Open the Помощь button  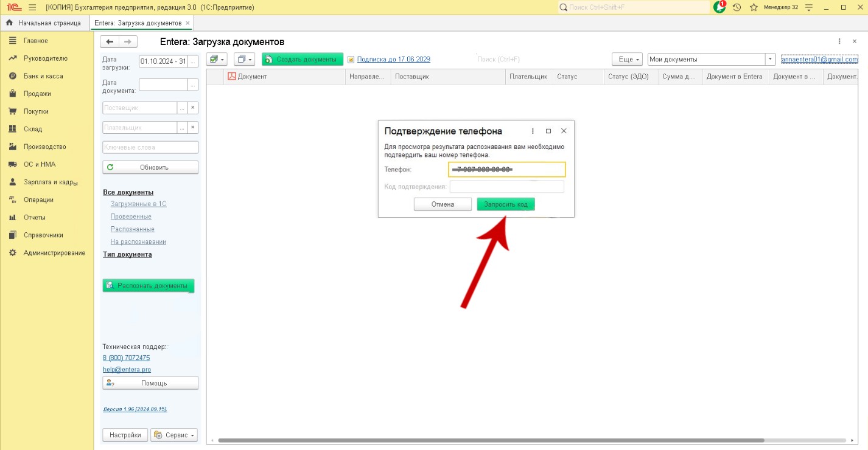click(x=150, y=383)
